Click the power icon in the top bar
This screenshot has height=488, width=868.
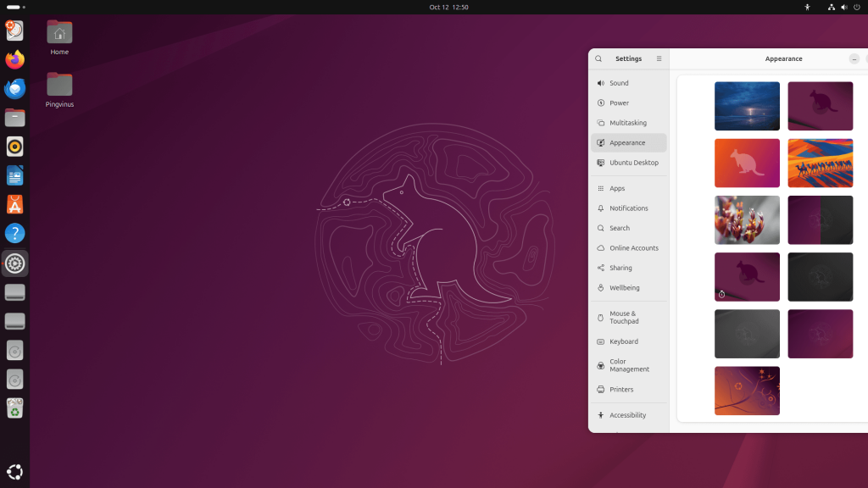[856, 7]
